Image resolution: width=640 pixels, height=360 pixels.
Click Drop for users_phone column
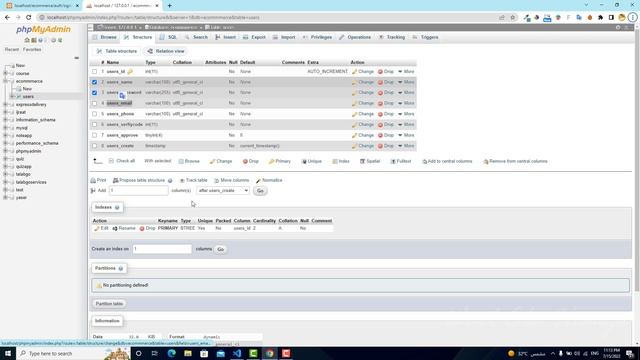tap(386, 114)
